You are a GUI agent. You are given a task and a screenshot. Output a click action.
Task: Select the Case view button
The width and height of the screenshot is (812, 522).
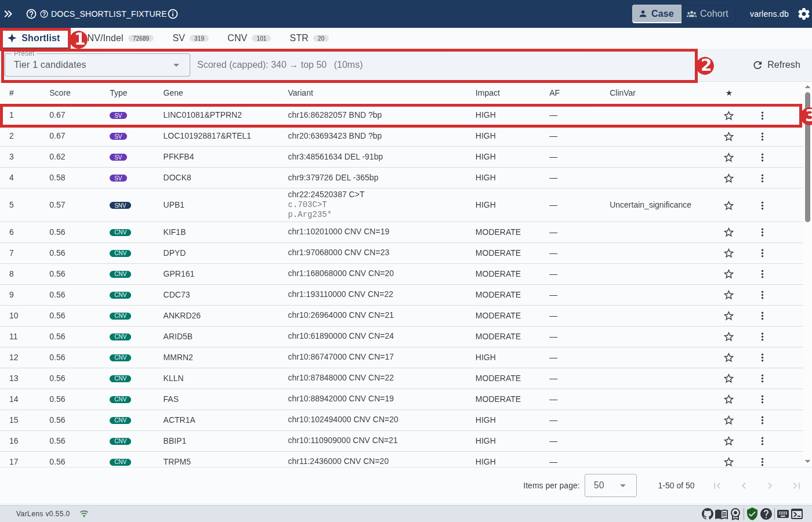click(x=657, y=14)
